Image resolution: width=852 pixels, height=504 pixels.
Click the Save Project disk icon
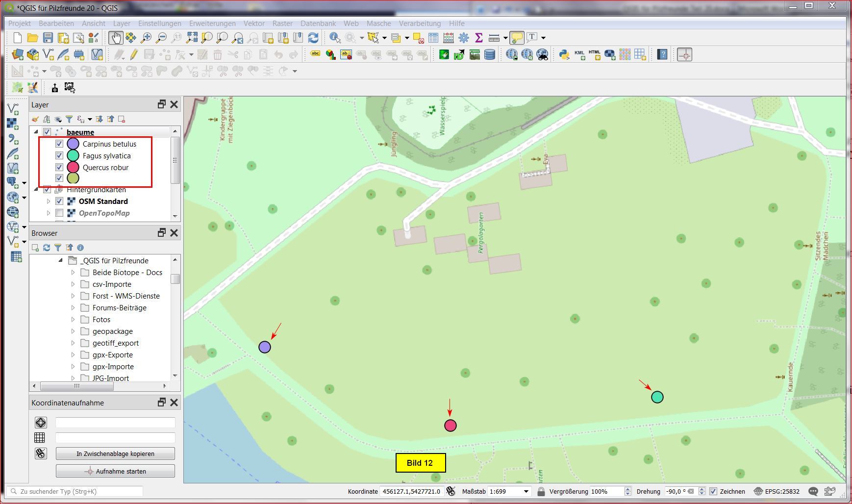(x=48, y=38)
